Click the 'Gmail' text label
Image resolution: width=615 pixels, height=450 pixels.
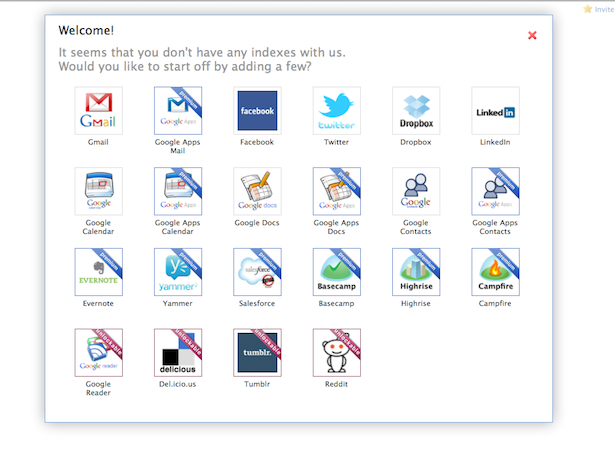(98, 142)
